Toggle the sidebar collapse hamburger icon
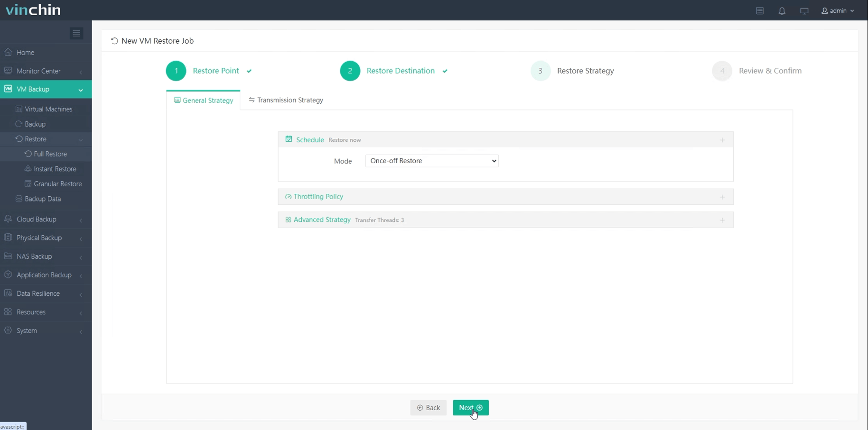Viewport: 868px width, 430px height. click(76, 33)
